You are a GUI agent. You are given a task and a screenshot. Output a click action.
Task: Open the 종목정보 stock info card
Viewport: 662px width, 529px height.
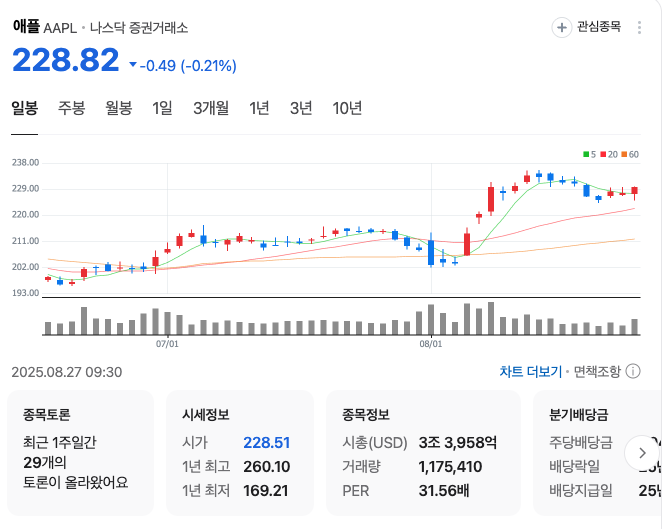click(423, 453)
